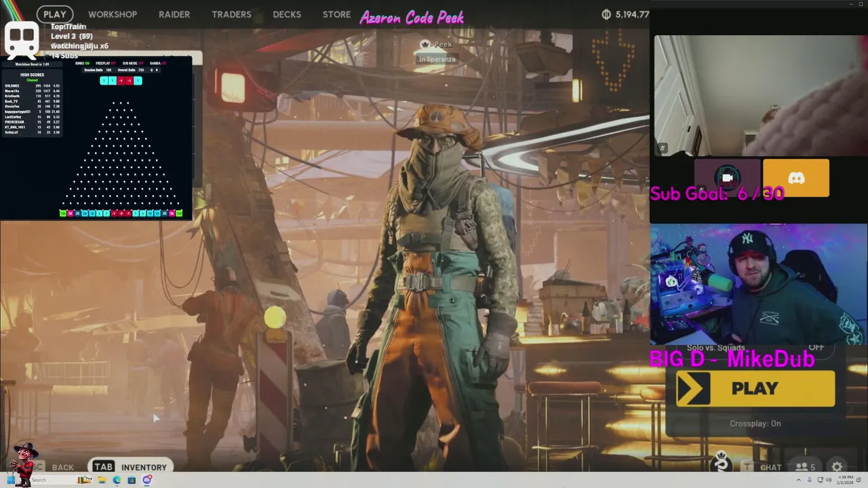The width and height of the screenshot is (868, 488).
Task: Click the HIGH SCORES heading
Action: pyautogui.click(x=32, y=75)
